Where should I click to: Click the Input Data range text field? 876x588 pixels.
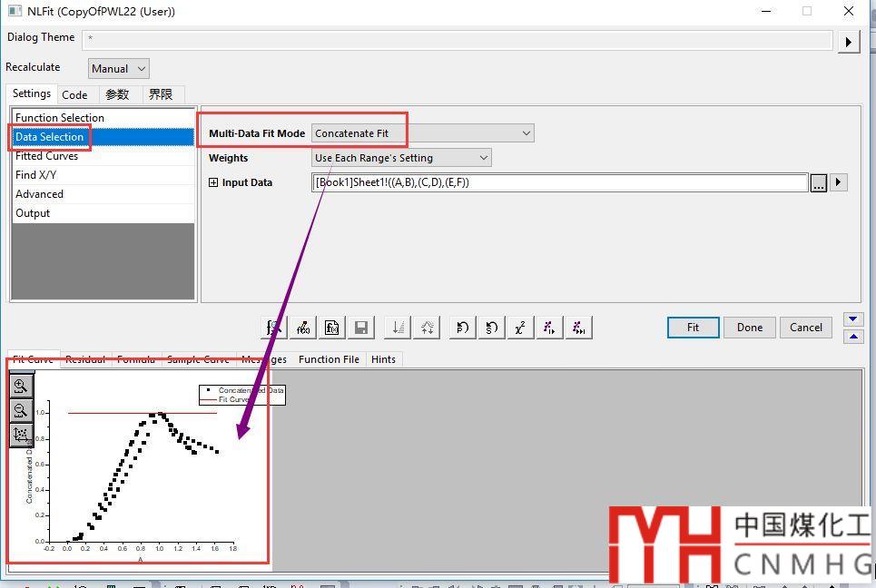click(x=560, y=182)
